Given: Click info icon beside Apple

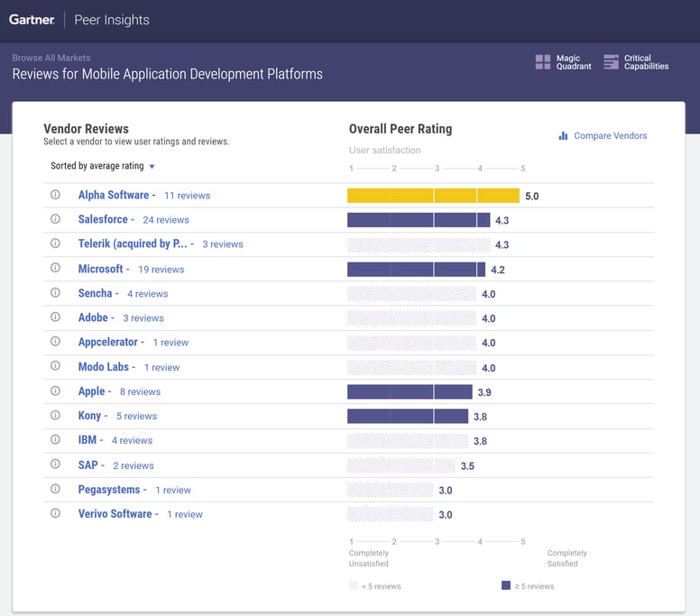Looking at the screenshot, I should coord(55,391).
